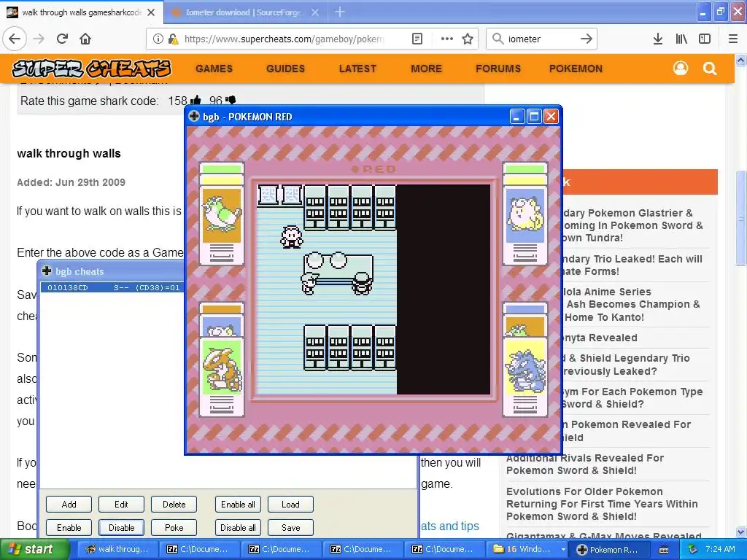747x560 pixels.
Task: Open the MORE menu
Action: [x=426, y=69]
